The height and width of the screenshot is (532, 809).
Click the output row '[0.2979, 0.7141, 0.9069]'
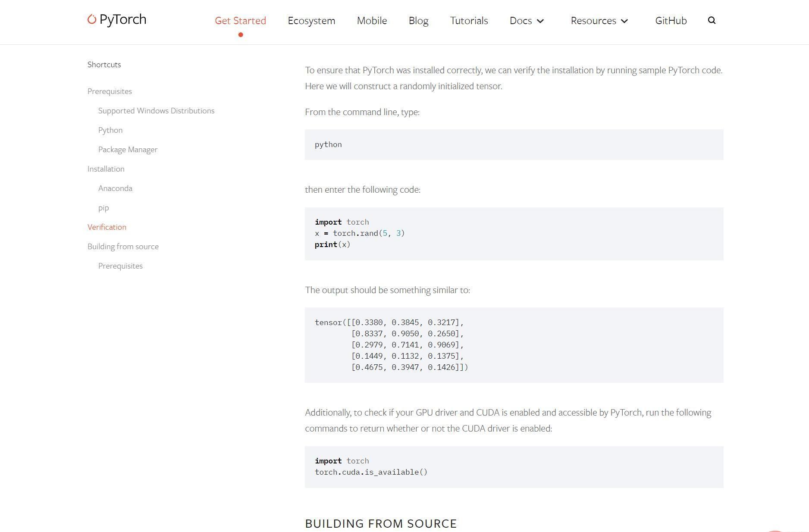pyautogui.click(x=408, y=345)
